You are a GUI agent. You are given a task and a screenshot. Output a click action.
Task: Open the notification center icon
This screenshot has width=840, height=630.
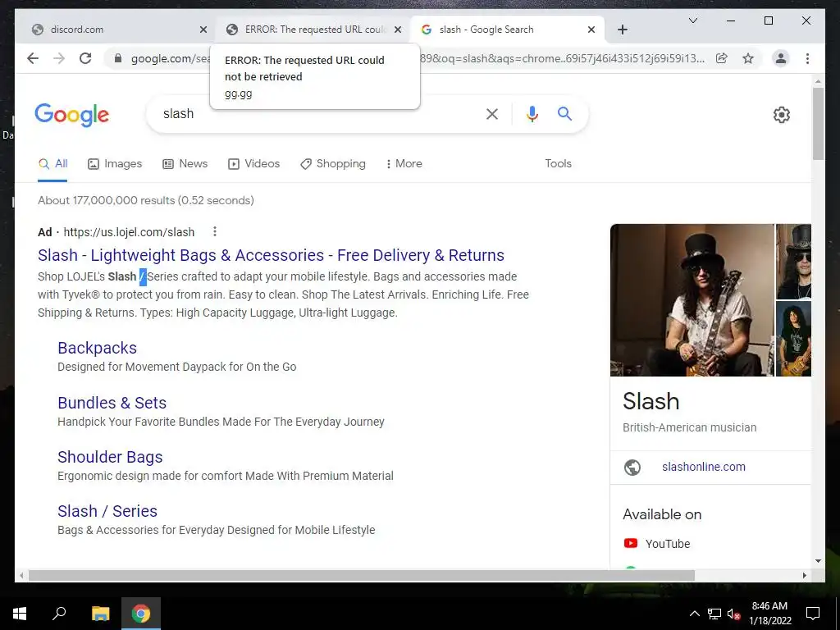(x=813, y=614)
